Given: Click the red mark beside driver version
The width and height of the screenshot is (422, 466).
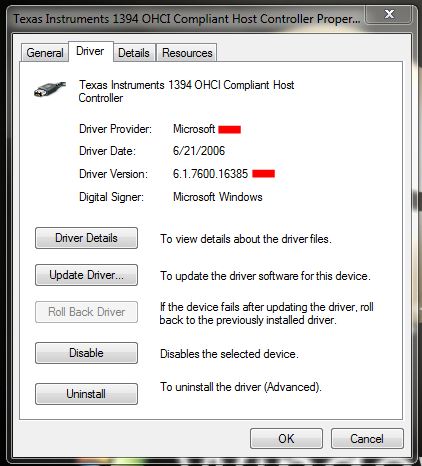Looking at the screenshot, I should (x=264, y=174).
